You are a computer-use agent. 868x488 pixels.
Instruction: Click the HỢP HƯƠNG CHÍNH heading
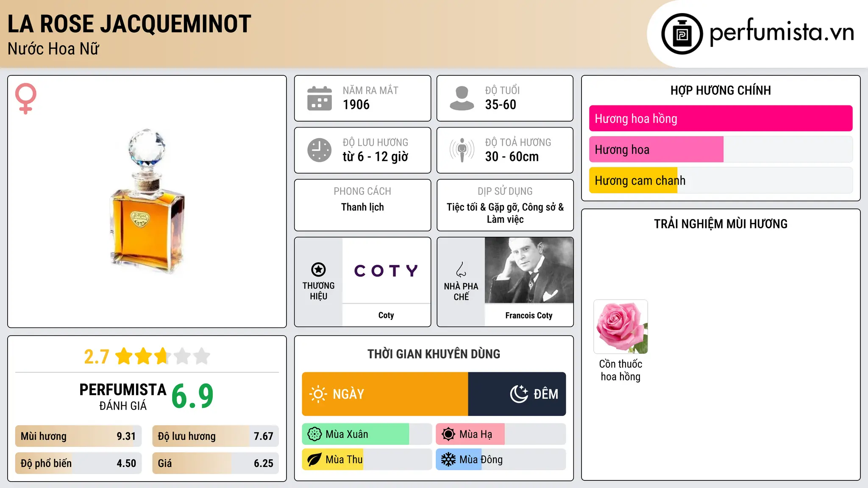click(x=721, y=90)
